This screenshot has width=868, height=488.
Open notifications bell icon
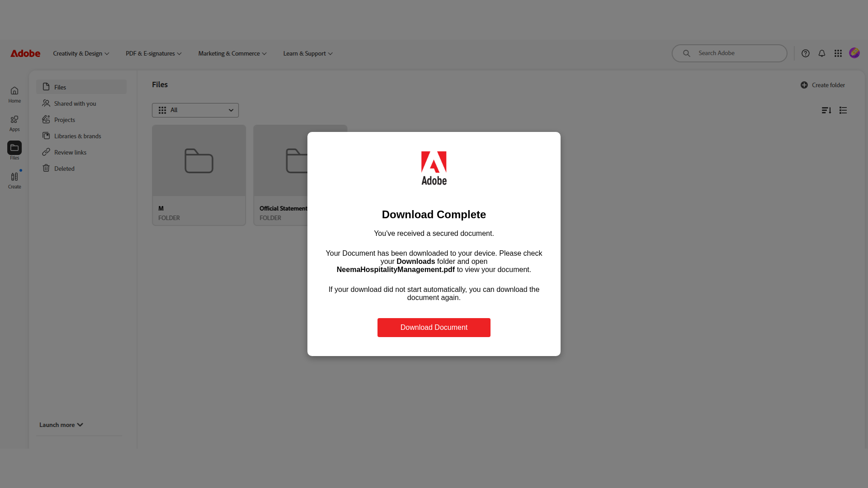click(822, 53)
